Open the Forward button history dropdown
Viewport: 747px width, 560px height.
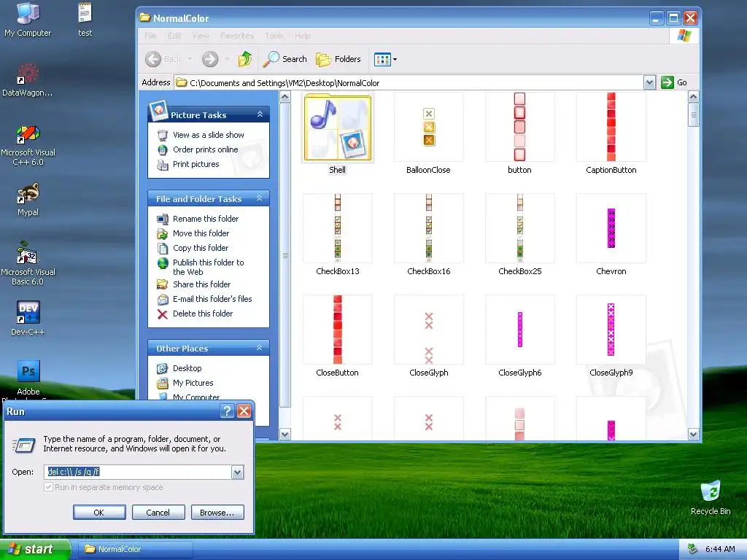[228, 59]
